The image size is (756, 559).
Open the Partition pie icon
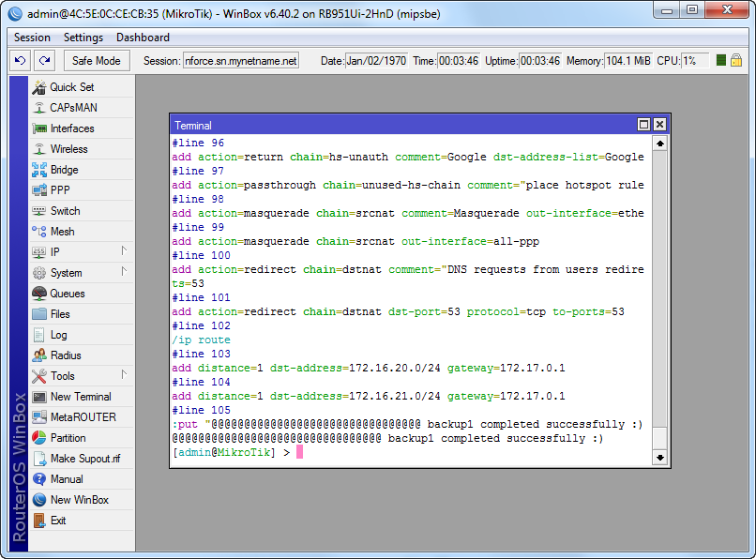(39, 438)
